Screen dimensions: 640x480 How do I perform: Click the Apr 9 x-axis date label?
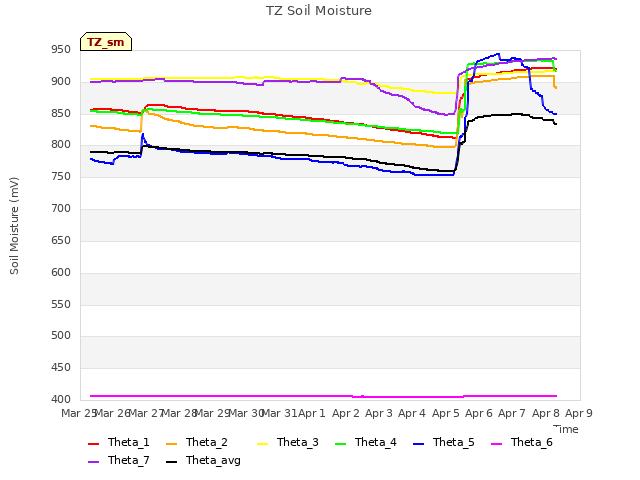click(579, 413)
